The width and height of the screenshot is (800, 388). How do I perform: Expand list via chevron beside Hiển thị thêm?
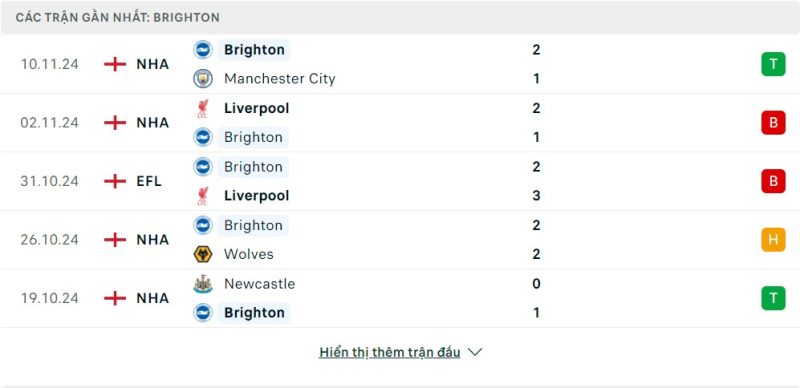pyautogui.click(x=475, y=352)
